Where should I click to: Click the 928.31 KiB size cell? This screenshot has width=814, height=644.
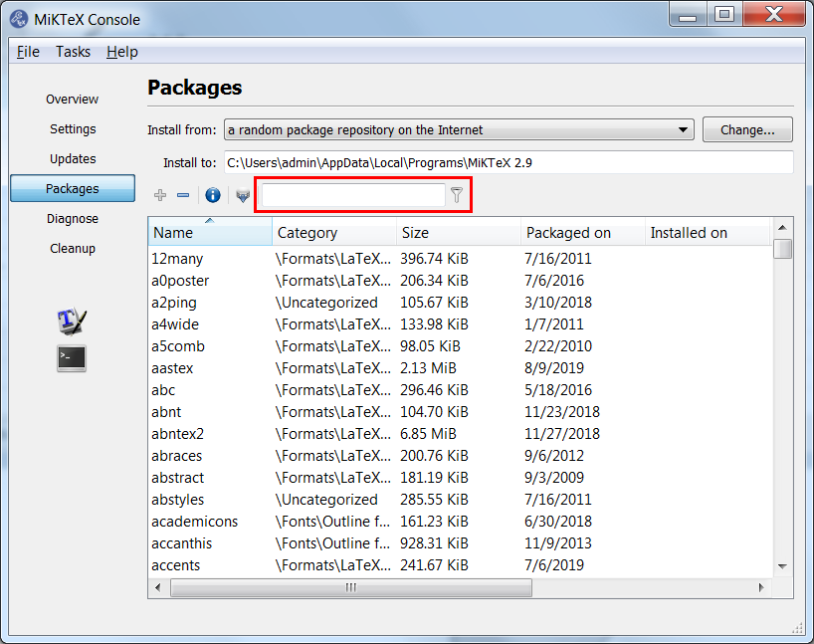pyautogui.click(x=434, y=543)
